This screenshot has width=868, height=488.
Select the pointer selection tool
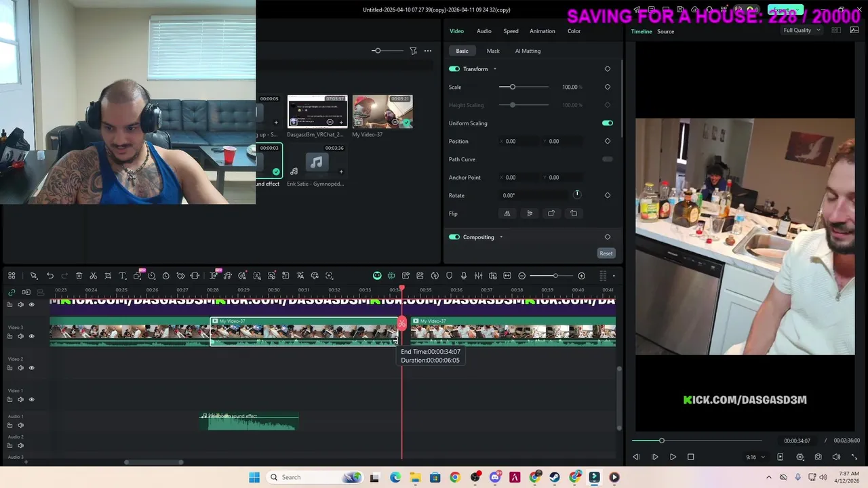[x=33, y=276]
